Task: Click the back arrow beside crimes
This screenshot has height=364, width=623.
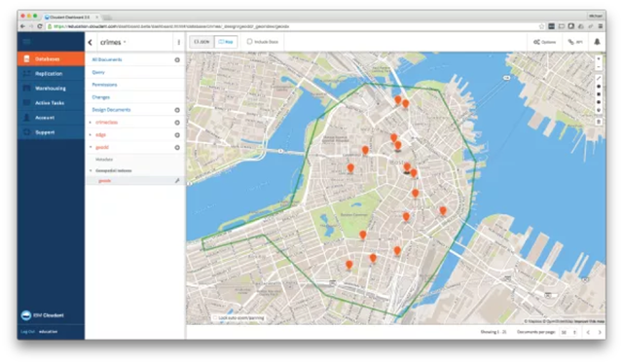Action: [x=91, y=42]
